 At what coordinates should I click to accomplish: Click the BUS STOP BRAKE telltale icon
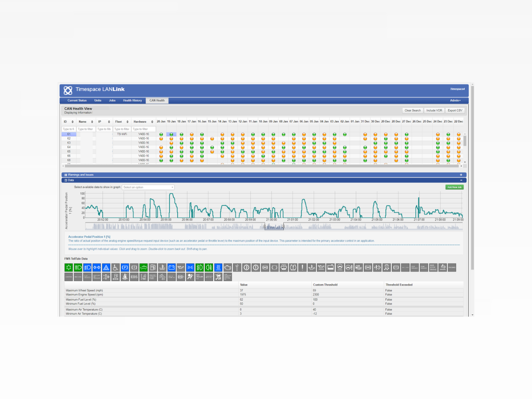click(433, 267)
